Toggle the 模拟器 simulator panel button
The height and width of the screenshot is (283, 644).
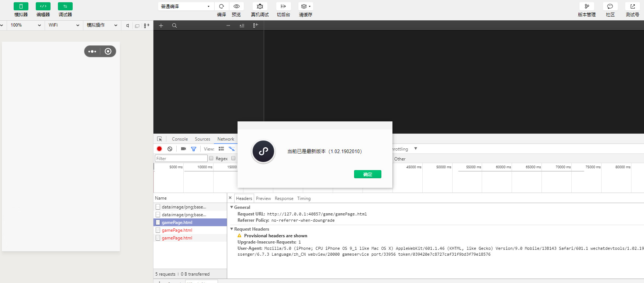(21, 6)
